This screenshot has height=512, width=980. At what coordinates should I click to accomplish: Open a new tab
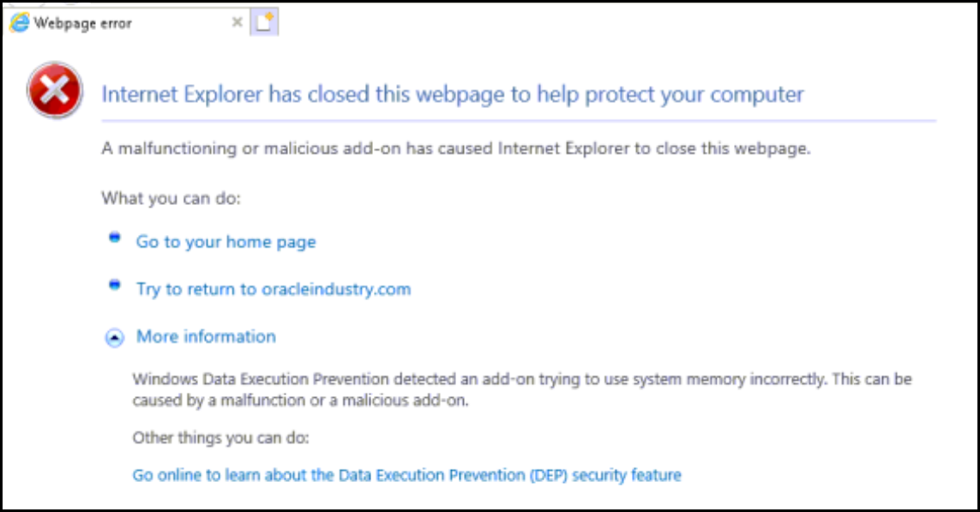(264, 22)
